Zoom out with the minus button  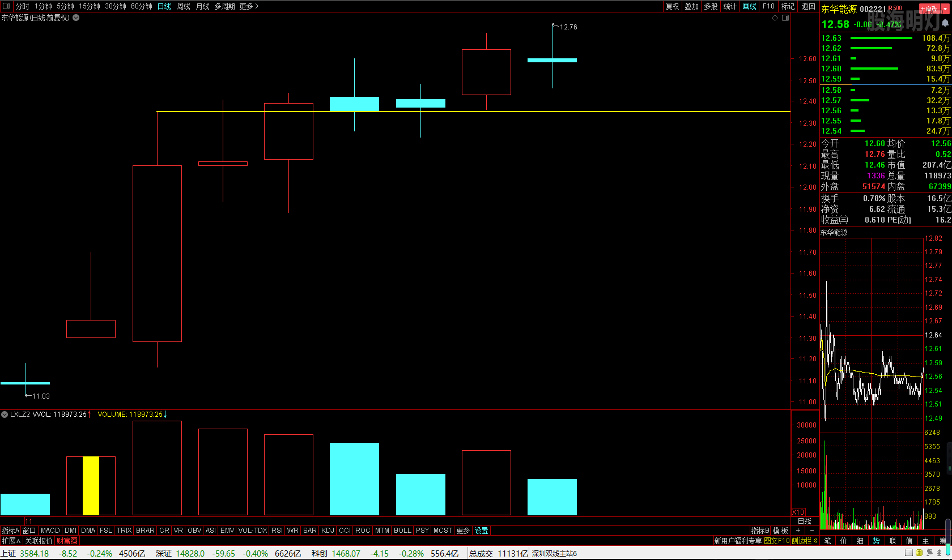click(811, 531)
